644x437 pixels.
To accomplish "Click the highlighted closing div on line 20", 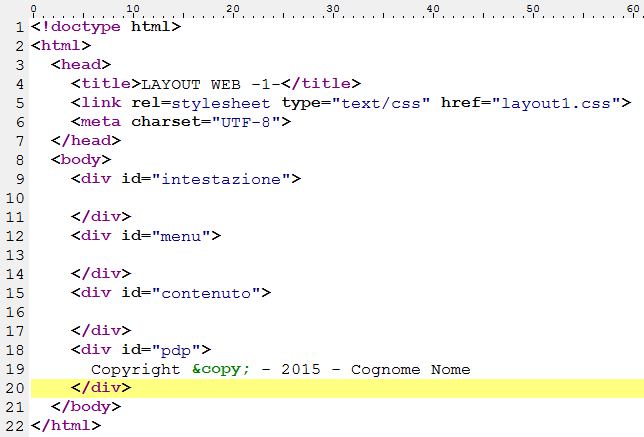I will tap(101, 387).
